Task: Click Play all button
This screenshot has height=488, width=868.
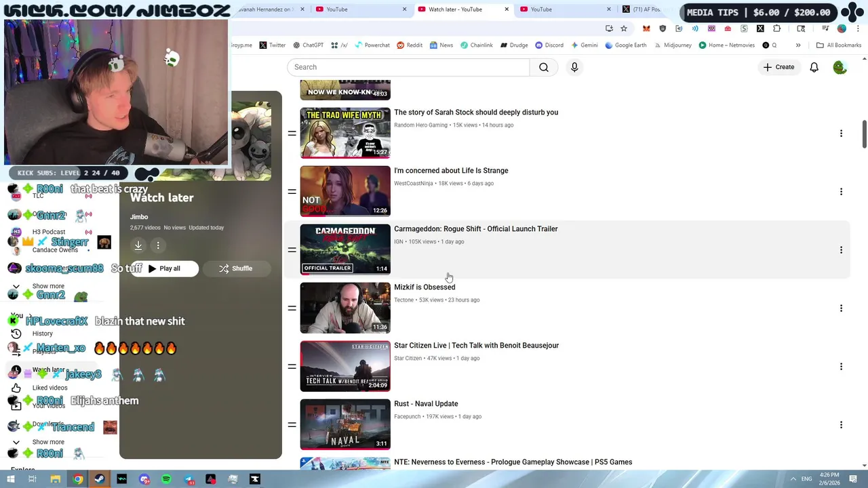Action: [164, 268]
